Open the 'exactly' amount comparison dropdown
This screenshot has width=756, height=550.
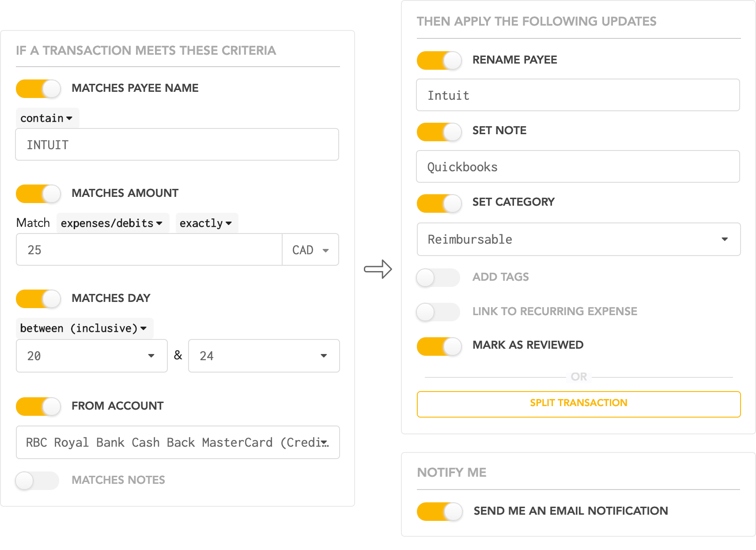(x=207, y=223)
